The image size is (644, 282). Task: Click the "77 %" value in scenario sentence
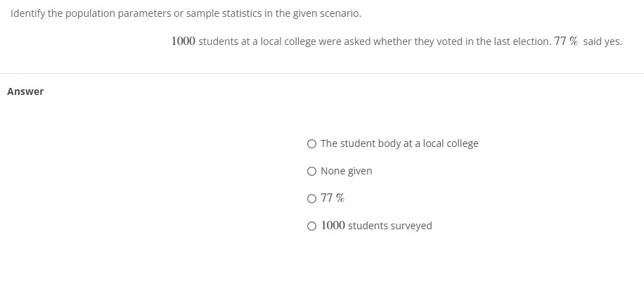click(x=566, y=41)
